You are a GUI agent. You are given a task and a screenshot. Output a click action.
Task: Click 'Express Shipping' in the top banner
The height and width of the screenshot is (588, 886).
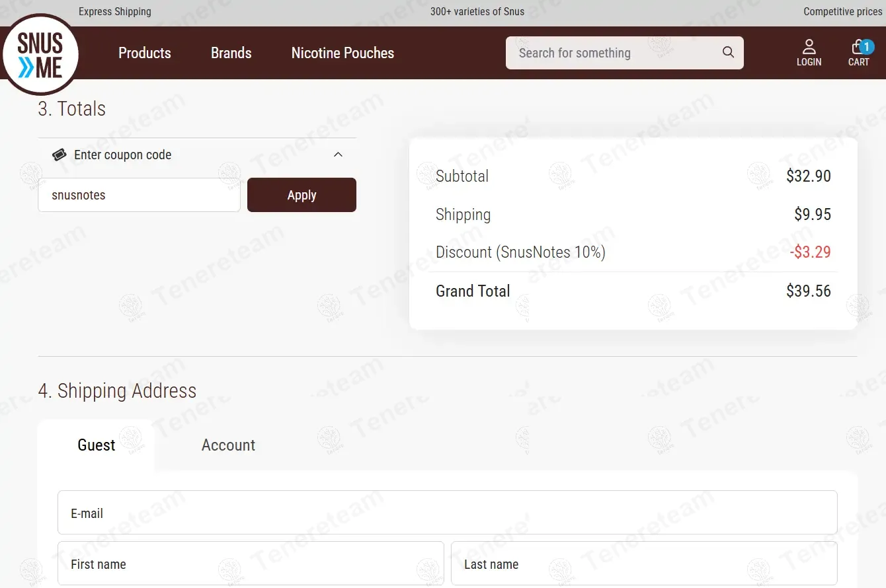[x=115, y=11]
